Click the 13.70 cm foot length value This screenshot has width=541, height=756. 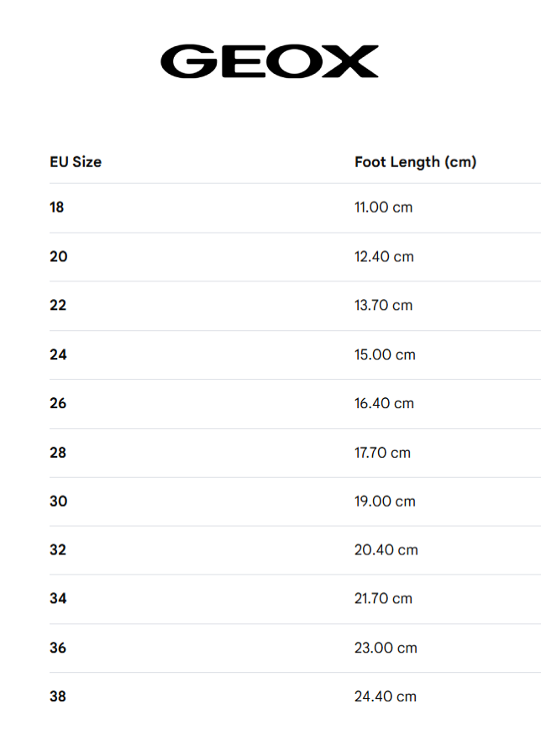[383, 305]
